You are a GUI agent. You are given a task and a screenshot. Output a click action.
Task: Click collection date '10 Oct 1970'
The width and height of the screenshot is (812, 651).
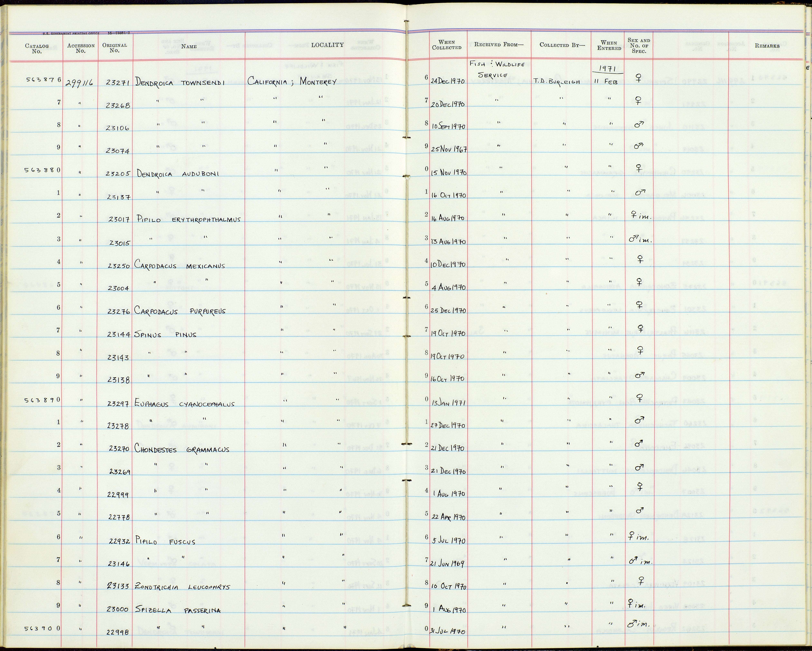[449, 587]
